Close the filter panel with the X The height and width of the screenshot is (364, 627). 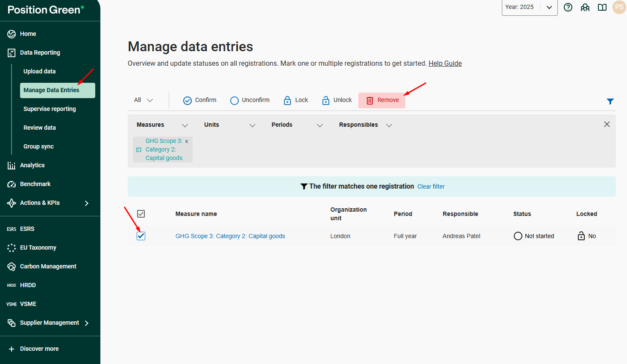point(606,124)
